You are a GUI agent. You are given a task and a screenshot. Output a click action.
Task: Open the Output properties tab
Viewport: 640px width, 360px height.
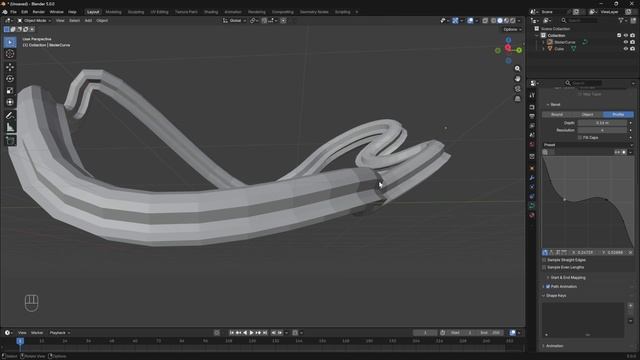point(532,116)
